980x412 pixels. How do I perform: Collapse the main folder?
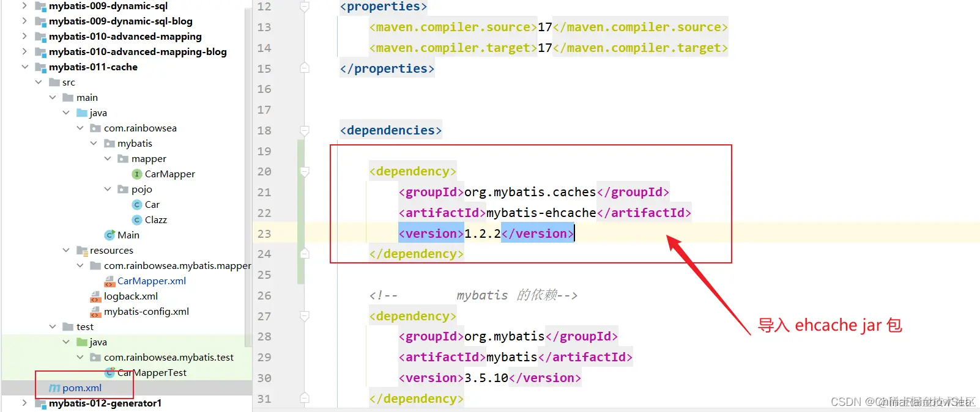[x=52, y=98]
